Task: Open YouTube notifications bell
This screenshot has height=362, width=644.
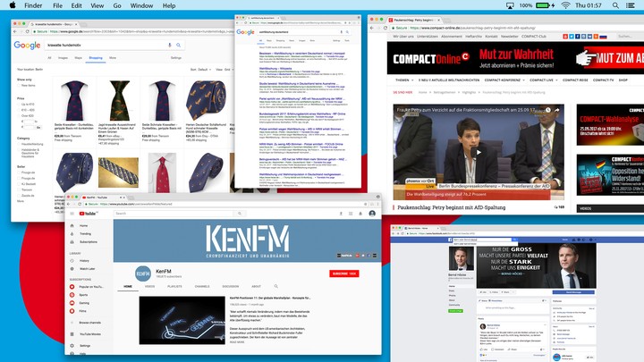Action: [360, 214]
